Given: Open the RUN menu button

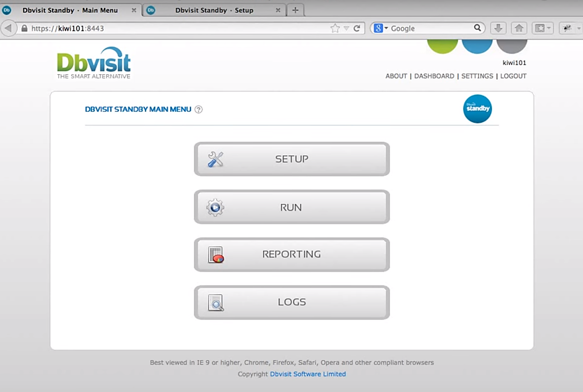Looking at the screenshot, I should pos(291,207).
